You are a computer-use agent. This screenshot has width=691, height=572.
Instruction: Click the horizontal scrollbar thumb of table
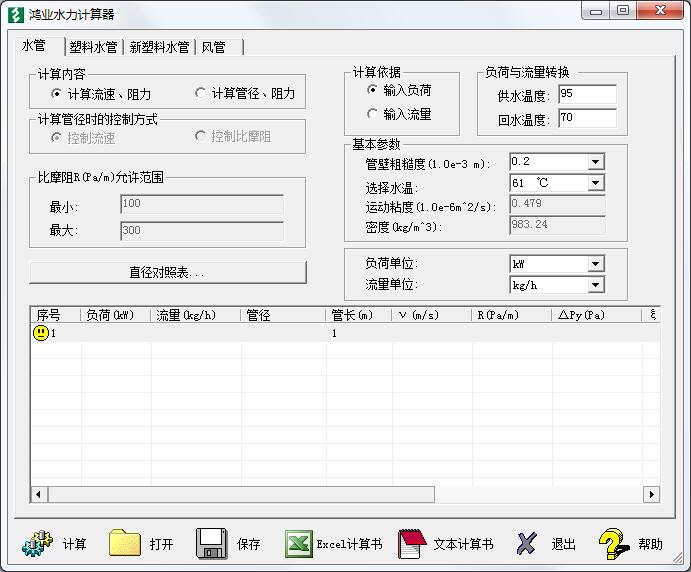[x=241, y=494]
